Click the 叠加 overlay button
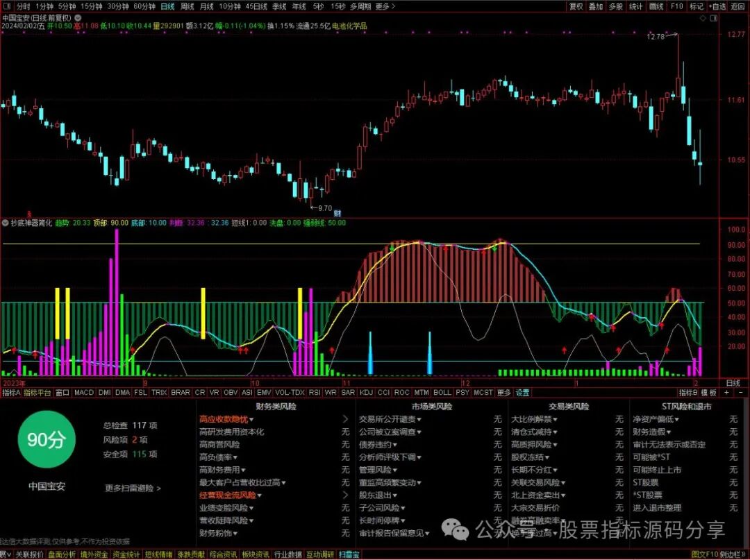This screenshot has height=560, width=750. tap(596, 6)
